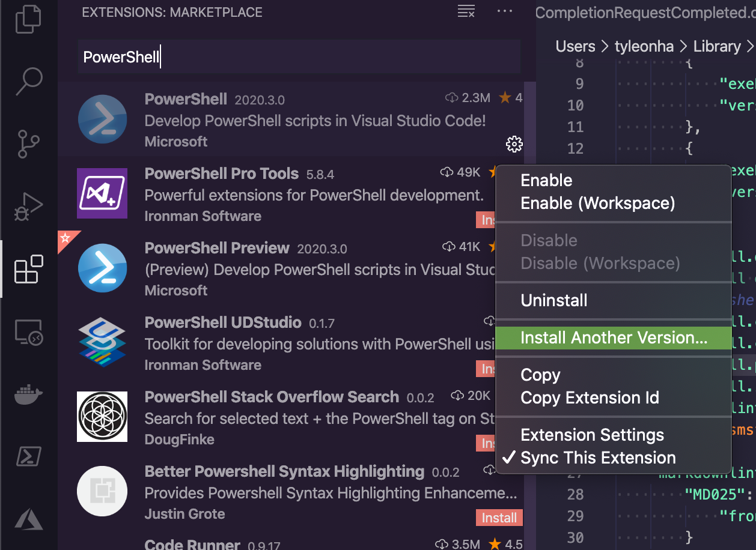Screen dimensions: 756x550
Task: Open the PowerShell Pro Tools entry title
Action: point(222,174)
